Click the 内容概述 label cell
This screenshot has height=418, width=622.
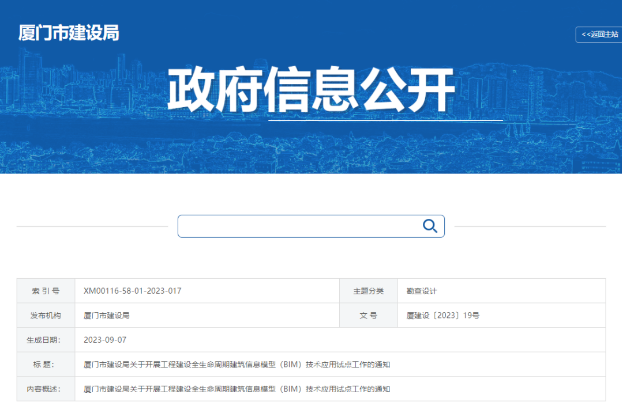point(46,389)
